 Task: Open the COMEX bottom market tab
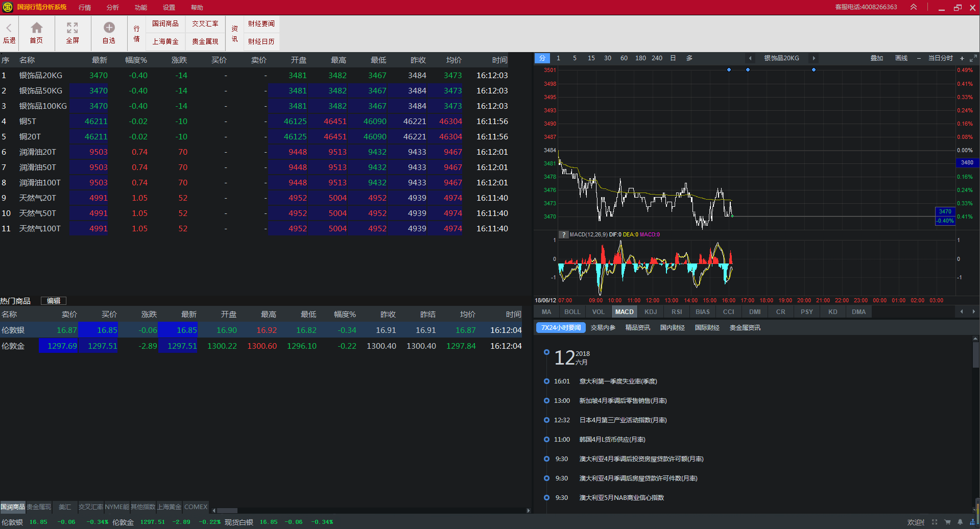click(196, 507)
